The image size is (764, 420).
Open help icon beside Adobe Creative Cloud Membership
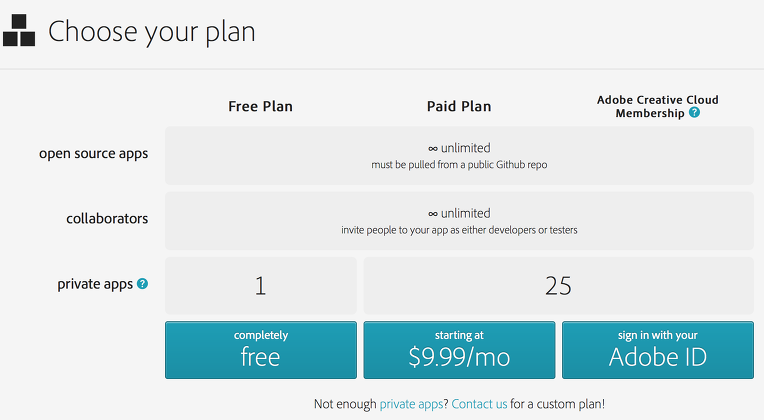point(694,113)
